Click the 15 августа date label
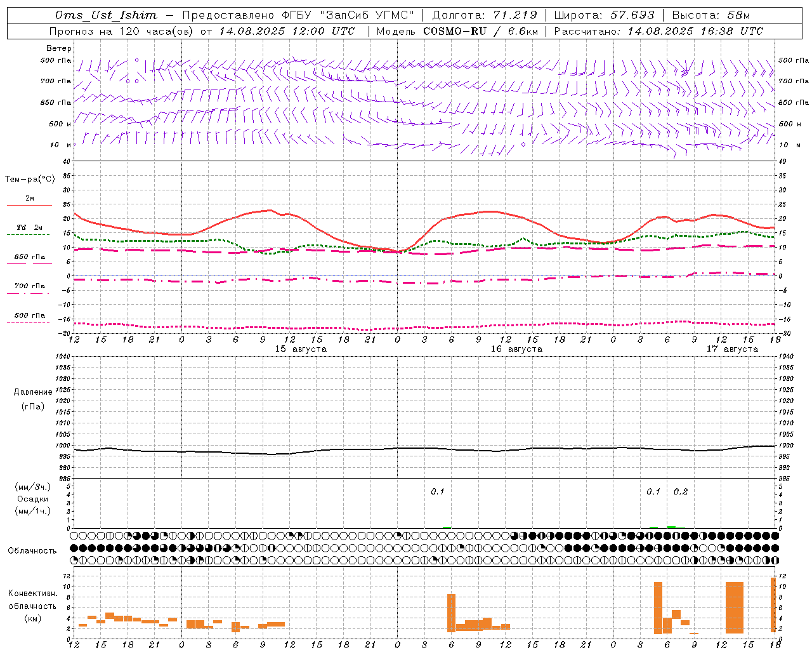This screenshot has width=812, height=650. coord(301,349)
